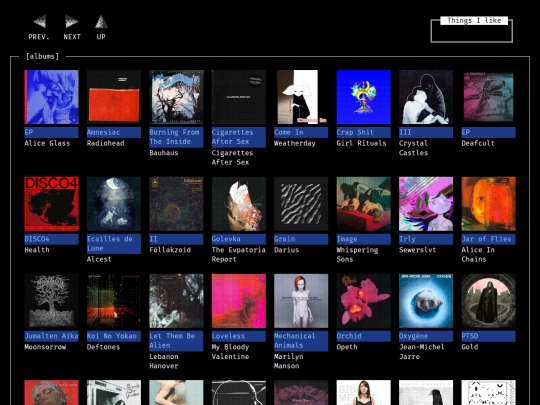Open Alice Glass EP album cover
This screenshot has height=405, width=540.
[x=51, y=97]
